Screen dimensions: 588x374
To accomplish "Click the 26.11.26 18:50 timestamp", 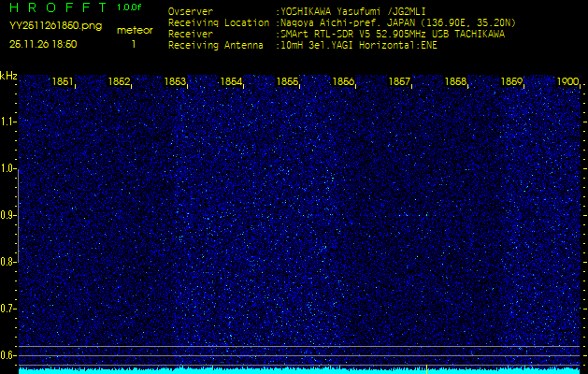I will pos(43,44).
